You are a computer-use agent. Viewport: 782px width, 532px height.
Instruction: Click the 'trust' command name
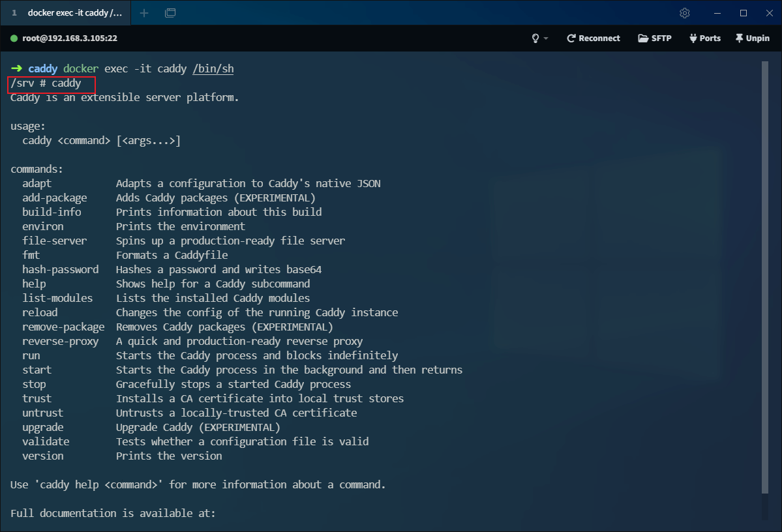coord(37,399)
